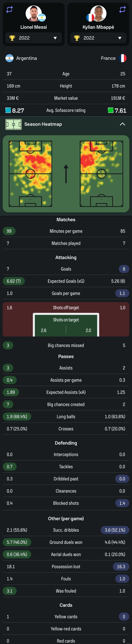Click Kylian Mbappé's profile photo

pos(98,14)
